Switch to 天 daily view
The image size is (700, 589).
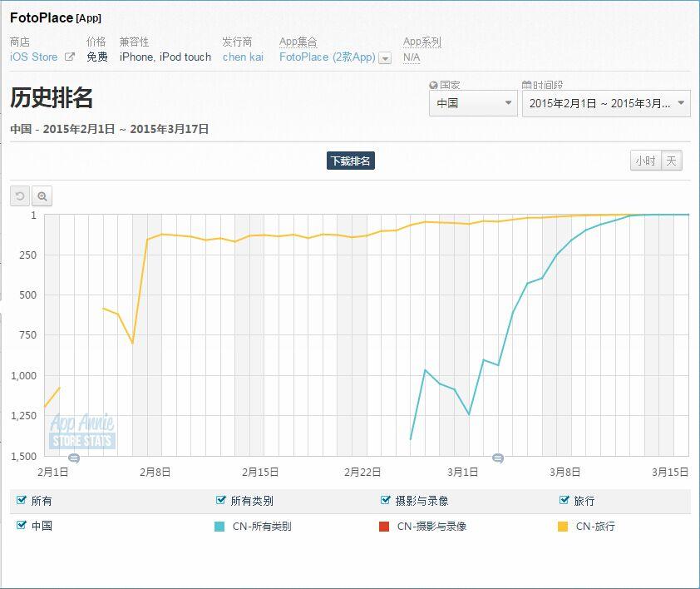pyautogui.click(x=671, y=161)
